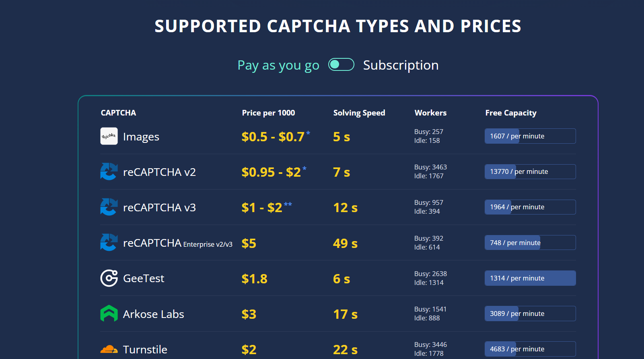
Task: Click the Turnstile cloud icon
Action: (x=109, y=349)
